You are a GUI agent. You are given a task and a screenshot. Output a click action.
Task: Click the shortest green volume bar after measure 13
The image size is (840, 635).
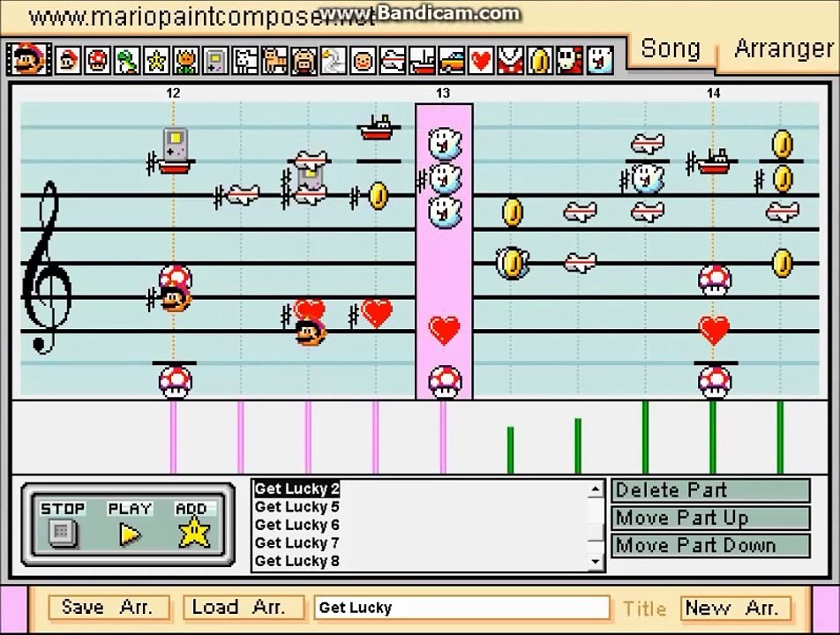[511, 451]
